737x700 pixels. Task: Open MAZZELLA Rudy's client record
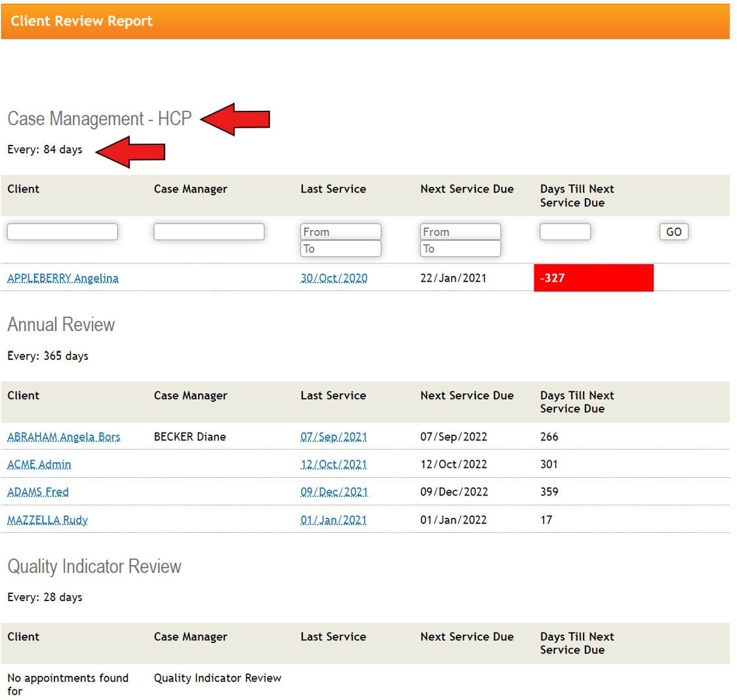(x=49, y=520)
